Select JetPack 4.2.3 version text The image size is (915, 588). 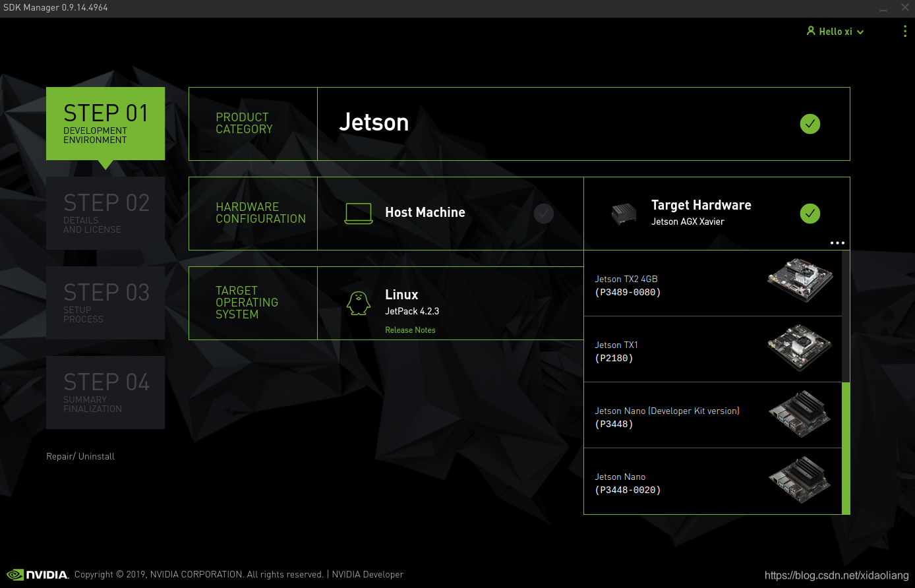click(412, 311)
